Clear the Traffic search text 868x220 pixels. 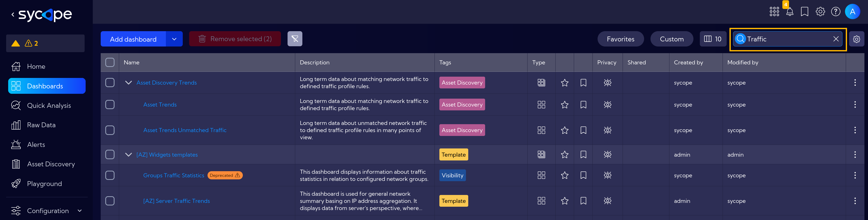[x=836, y=39]
